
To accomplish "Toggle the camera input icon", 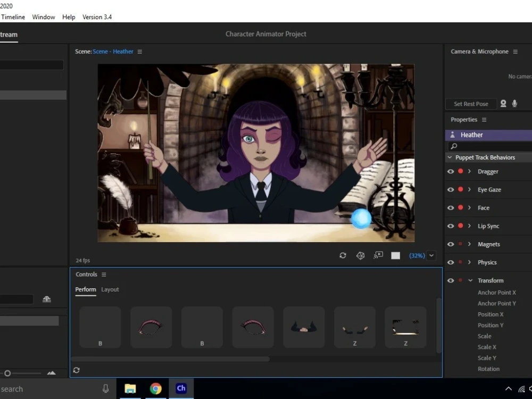I will click(503, 104).
